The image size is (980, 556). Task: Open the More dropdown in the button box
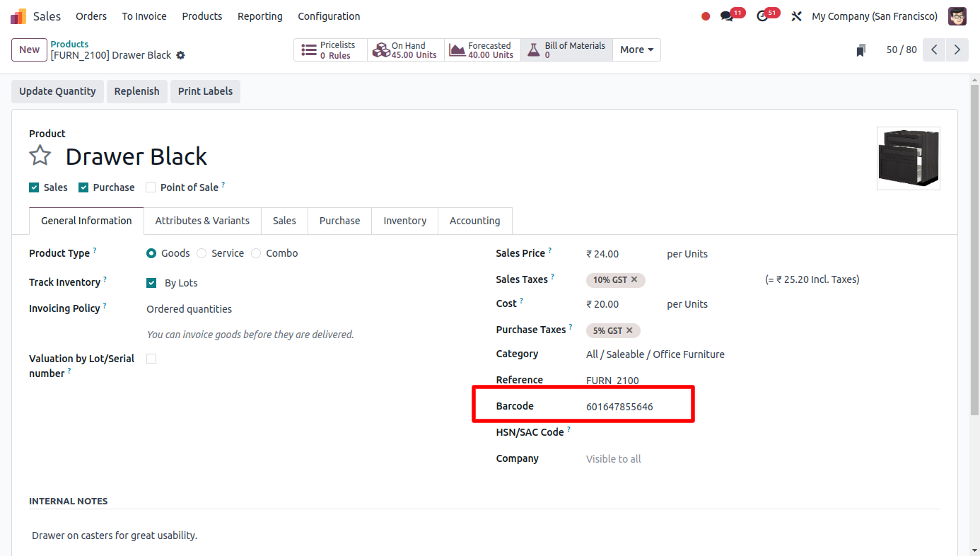(x=635, y=50)
